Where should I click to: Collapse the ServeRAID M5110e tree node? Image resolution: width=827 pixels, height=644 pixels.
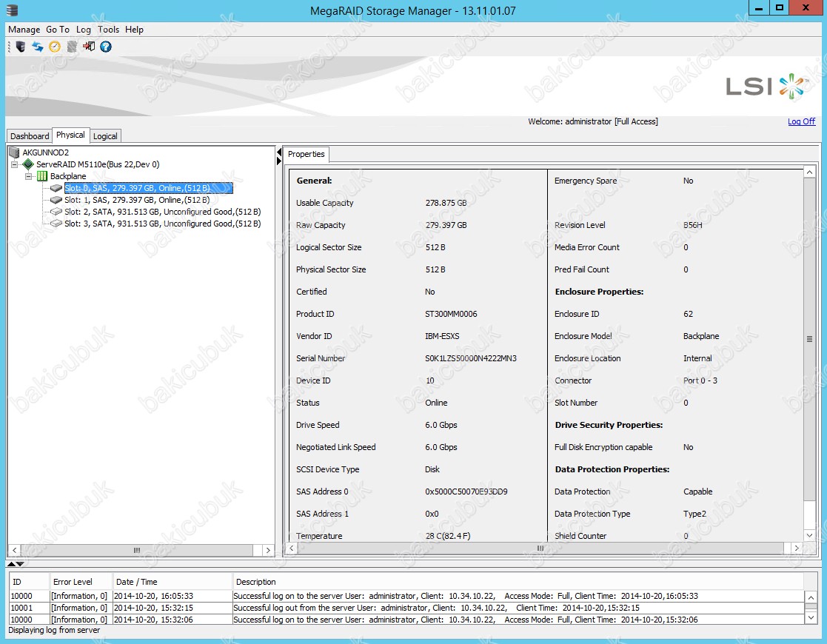[x=14, y=164]
